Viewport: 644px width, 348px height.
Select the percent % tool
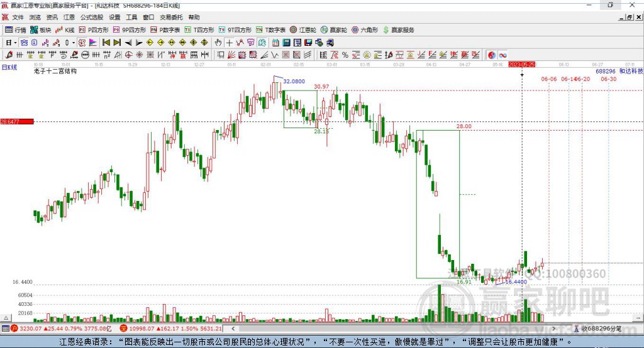(x=345, y=55)
